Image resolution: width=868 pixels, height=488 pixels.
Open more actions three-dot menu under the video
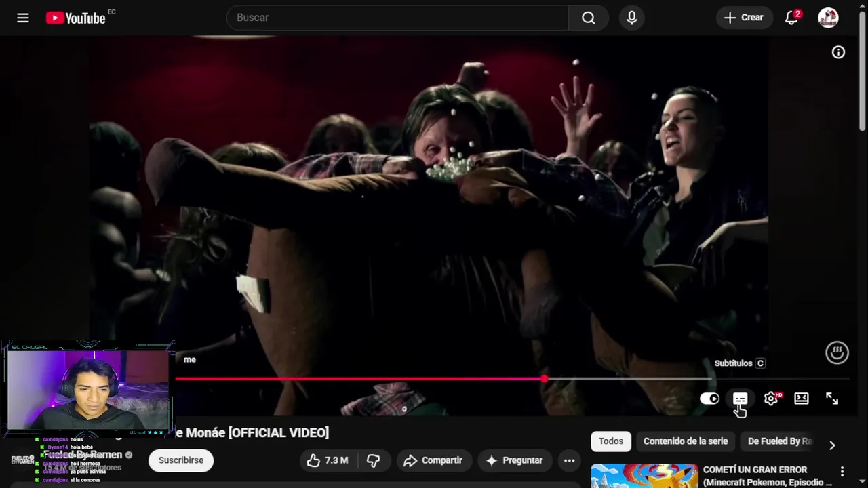570,460
